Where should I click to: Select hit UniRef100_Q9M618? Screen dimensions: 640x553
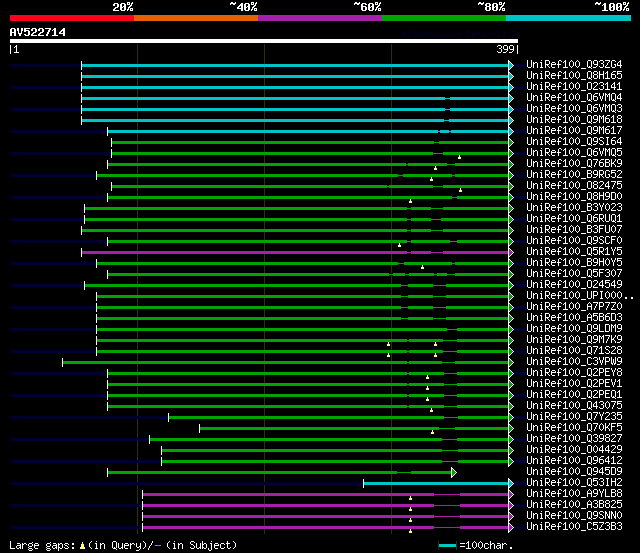(x=574, y=120)
